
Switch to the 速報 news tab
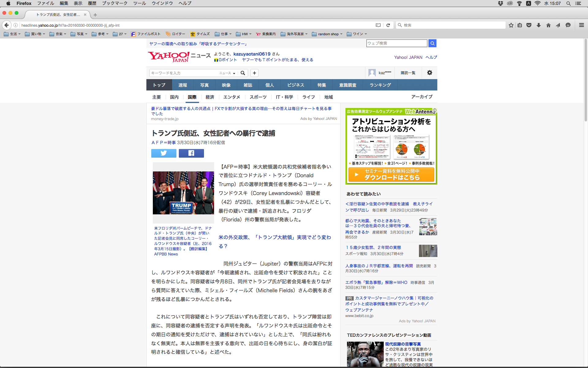tap(183, 85)
